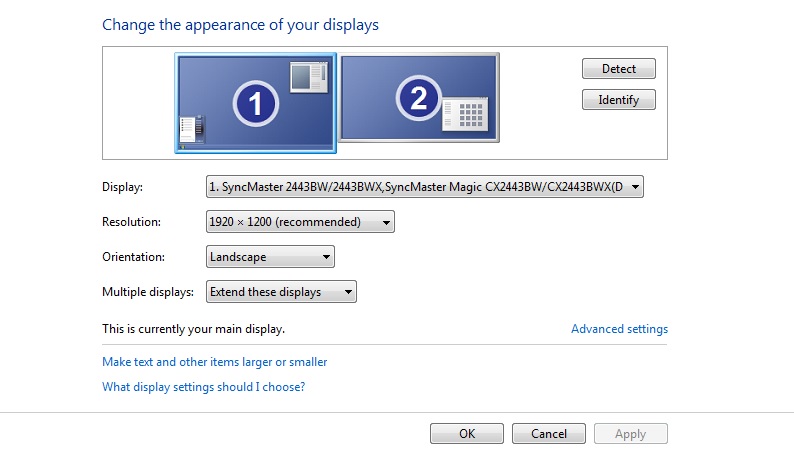Viewport: 794px width, 475px height.
Task: Open Make text and other items larger link
Action: tap(215, 362)
